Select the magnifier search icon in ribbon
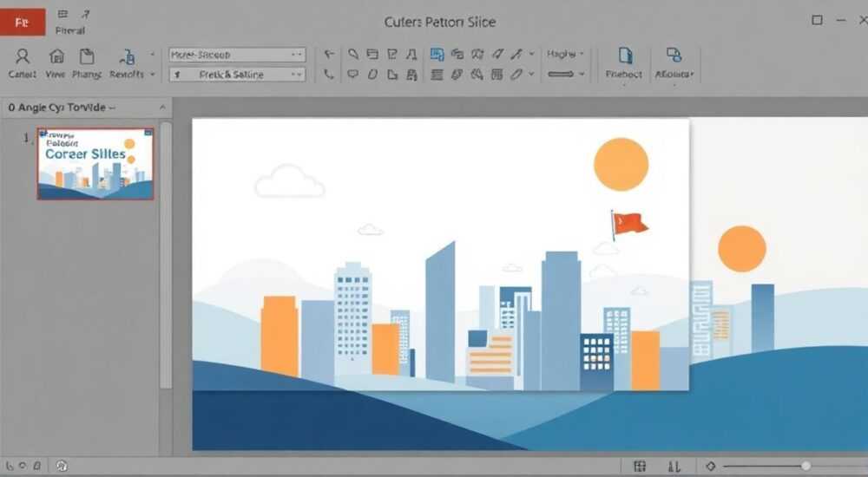Viewport: 868px width, 477px height. [353, 55]
